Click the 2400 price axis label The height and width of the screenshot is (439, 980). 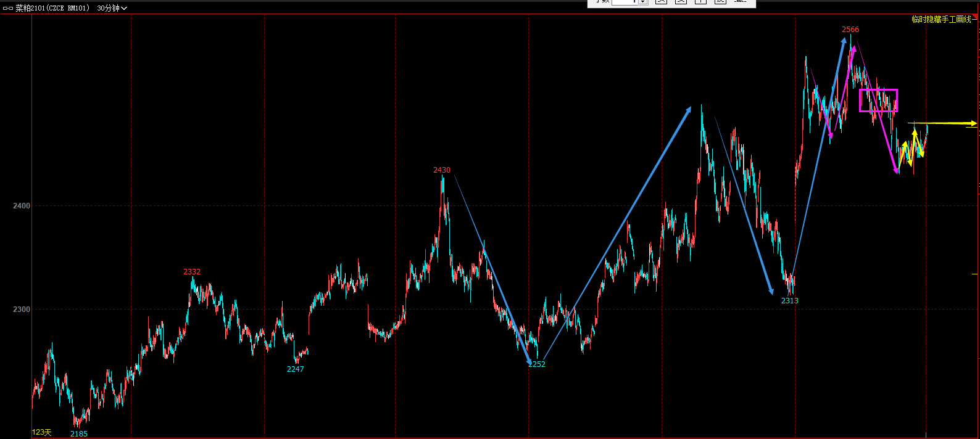[22, 206]
